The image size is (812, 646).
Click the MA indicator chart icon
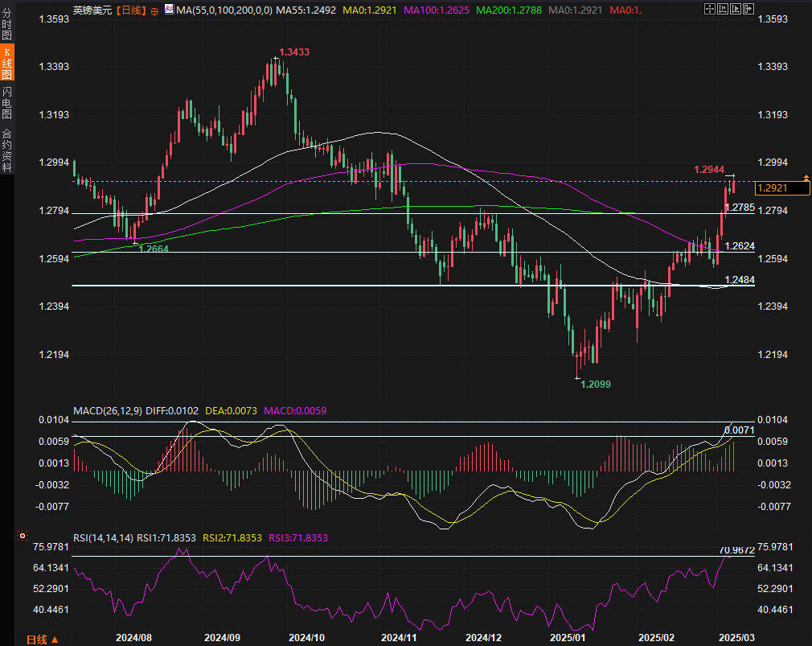[168, 10]
